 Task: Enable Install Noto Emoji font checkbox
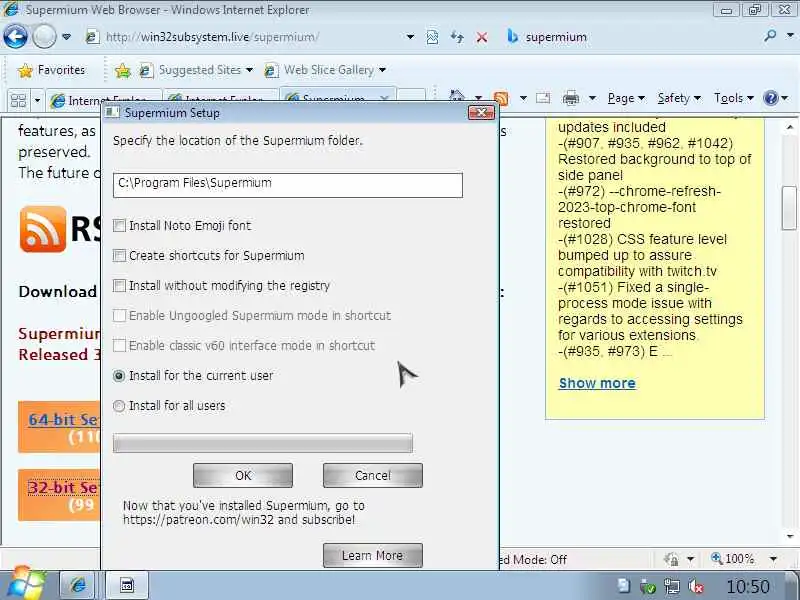tap(119, 226)
